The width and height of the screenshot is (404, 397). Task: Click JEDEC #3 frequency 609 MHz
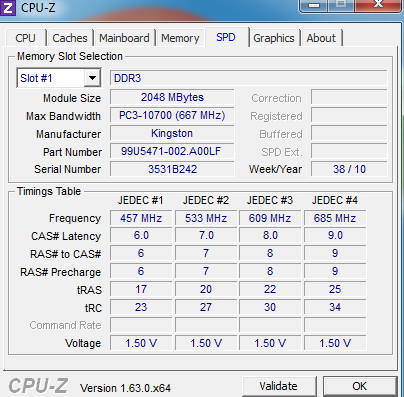pos(270,218)
